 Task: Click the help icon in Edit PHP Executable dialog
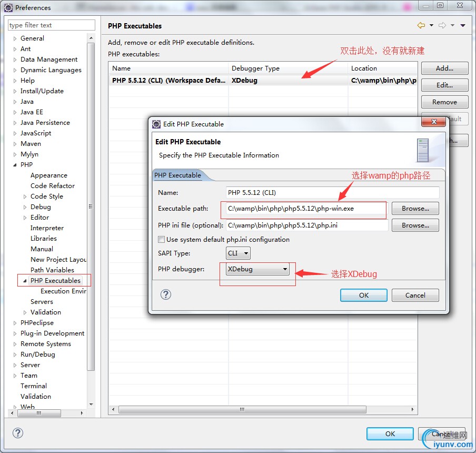click(x=166, y=294)
